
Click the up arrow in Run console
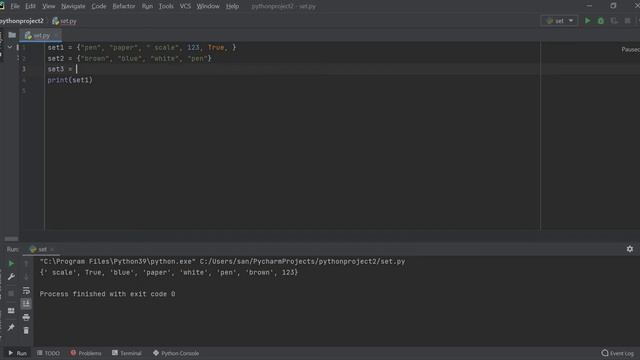click(x=26, y=264)
